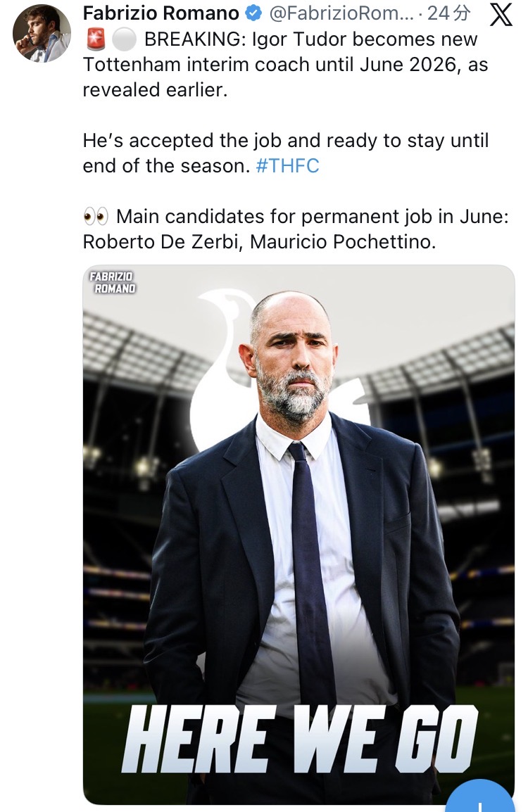Tap the blue verified badge
The height and width of the screenshot is (812, 528).
[253, 13]
